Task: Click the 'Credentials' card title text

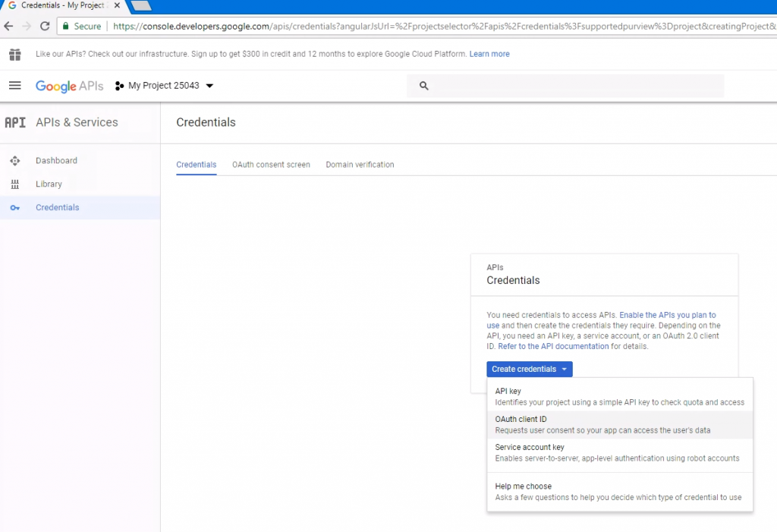Action: click(513, 281)
